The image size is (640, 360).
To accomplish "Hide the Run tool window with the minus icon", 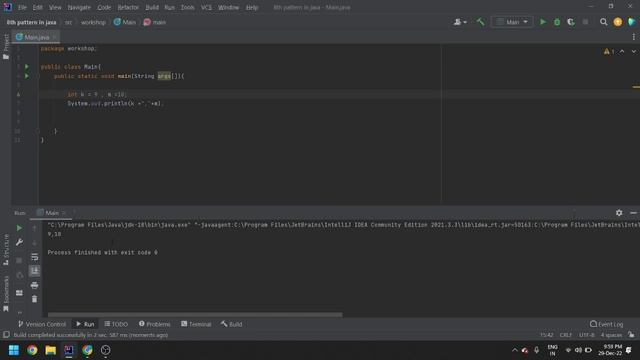I will coord(633,213).
